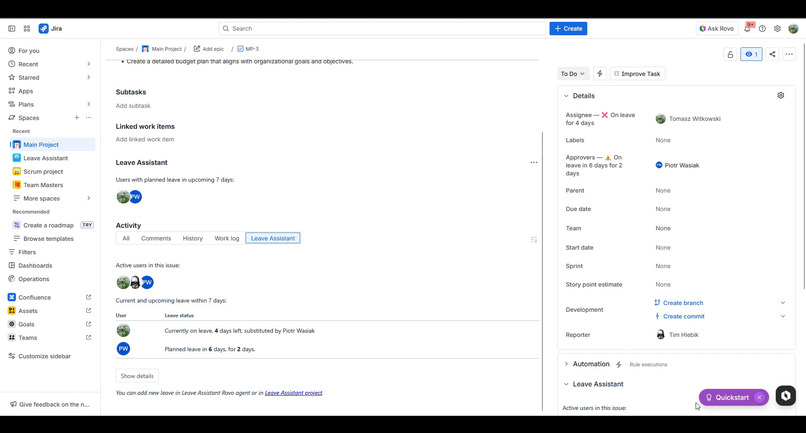Click Show details button
The height and width of the screenshot is (433, 806).
(137, 376)
